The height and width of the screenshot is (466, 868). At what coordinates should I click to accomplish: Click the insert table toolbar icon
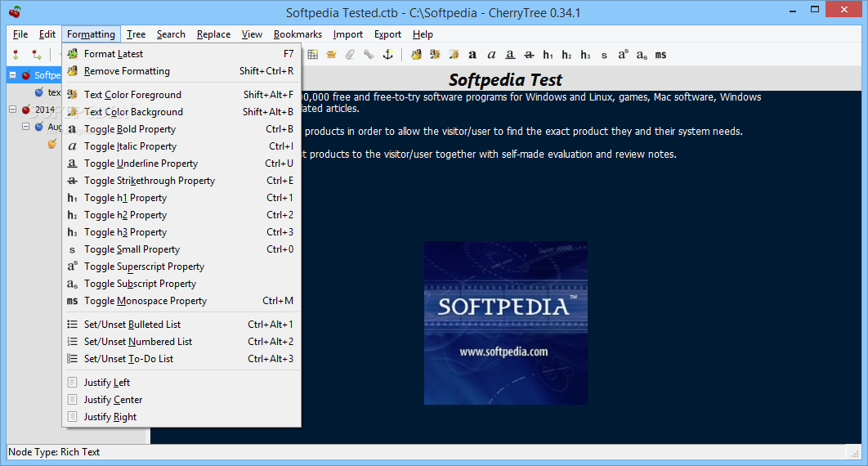313,54
